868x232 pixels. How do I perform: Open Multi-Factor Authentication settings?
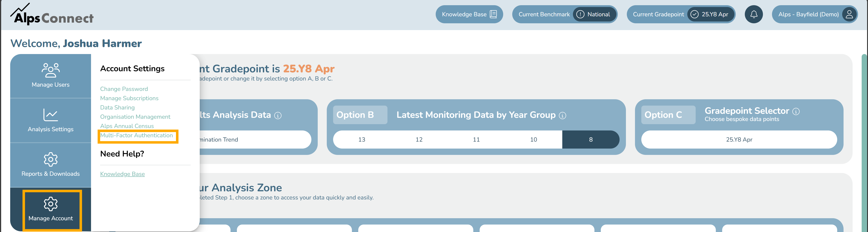tap(137, 135)
